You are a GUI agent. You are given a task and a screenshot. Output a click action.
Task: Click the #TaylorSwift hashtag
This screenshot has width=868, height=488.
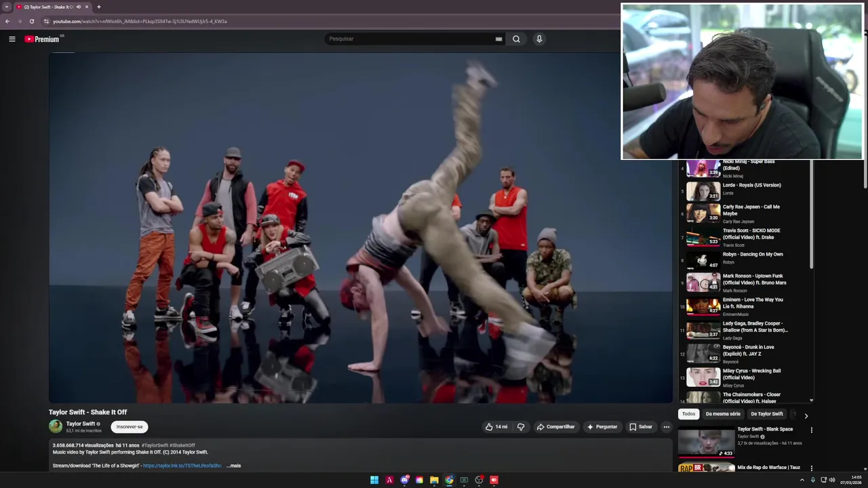click(x=155, y=445)
